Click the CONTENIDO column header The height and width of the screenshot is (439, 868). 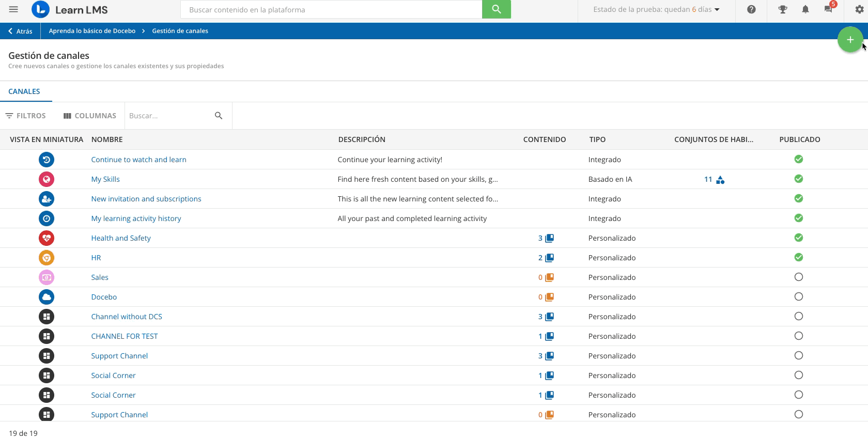[545, 139]
